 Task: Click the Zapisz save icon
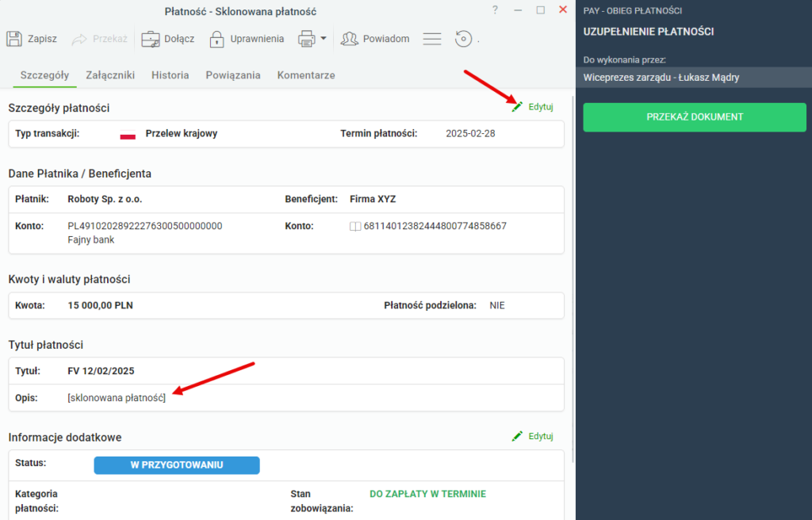coord(14,39)
